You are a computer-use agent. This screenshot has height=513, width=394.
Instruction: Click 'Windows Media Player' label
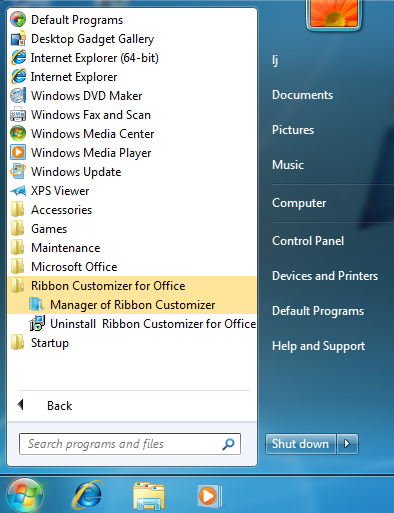point(91,153)
